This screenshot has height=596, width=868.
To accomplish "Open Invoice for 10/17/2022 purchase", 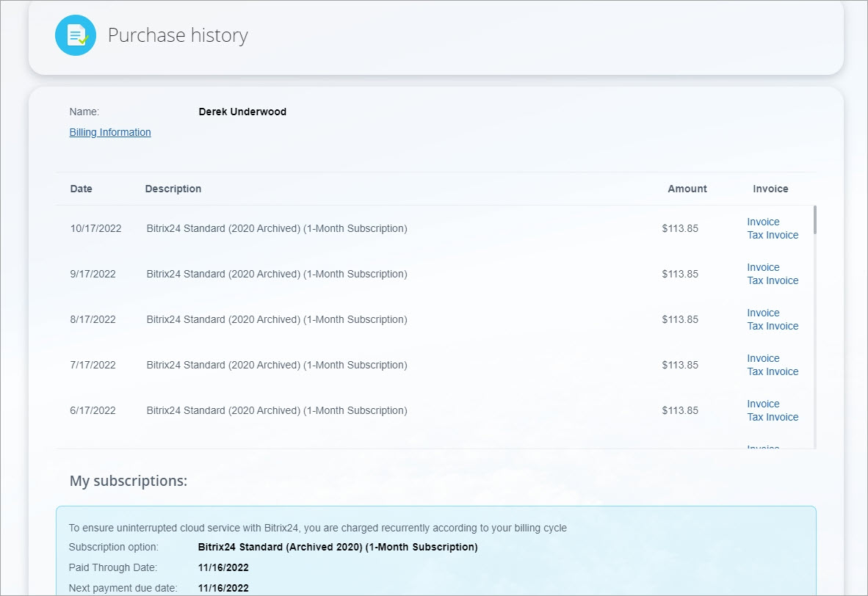I will [x=763, y=222].
